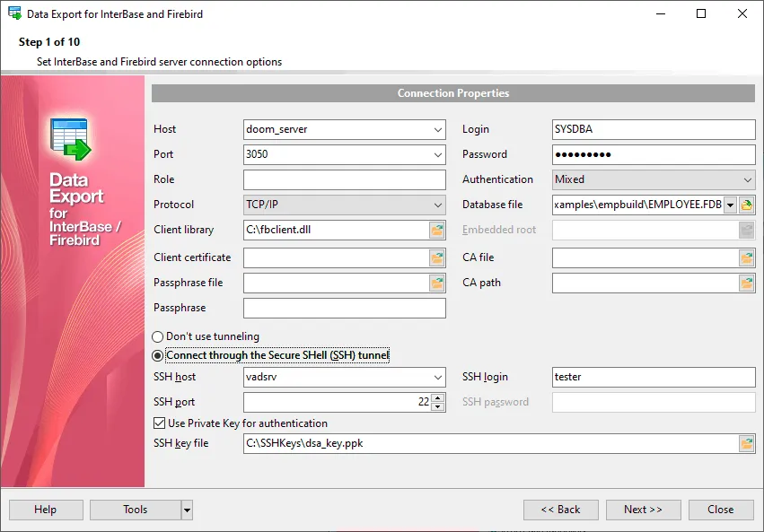This screenshot has width=764, height=532.
Task: Open the Tools button dropdown arrow
Action: pos(187,510)
